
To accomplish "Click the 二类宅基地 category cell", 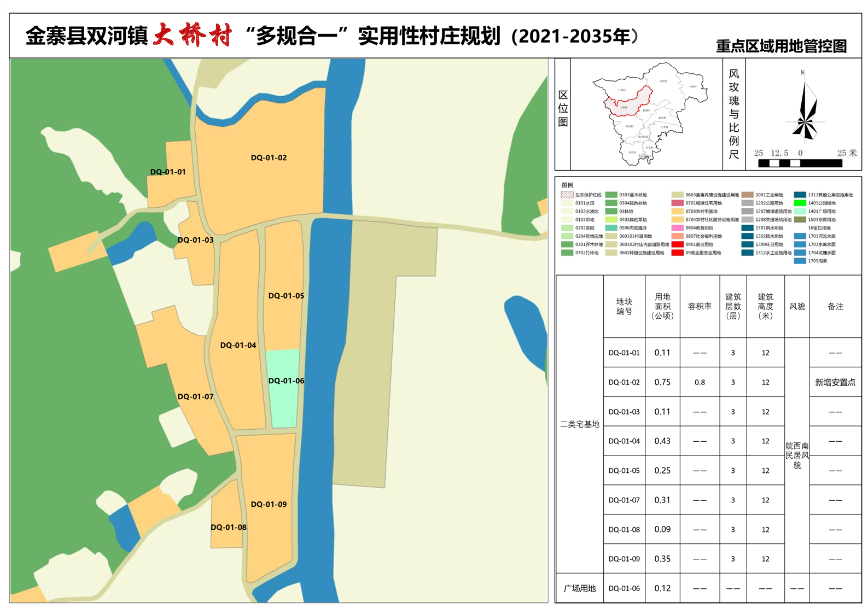I will click(579, 424).
